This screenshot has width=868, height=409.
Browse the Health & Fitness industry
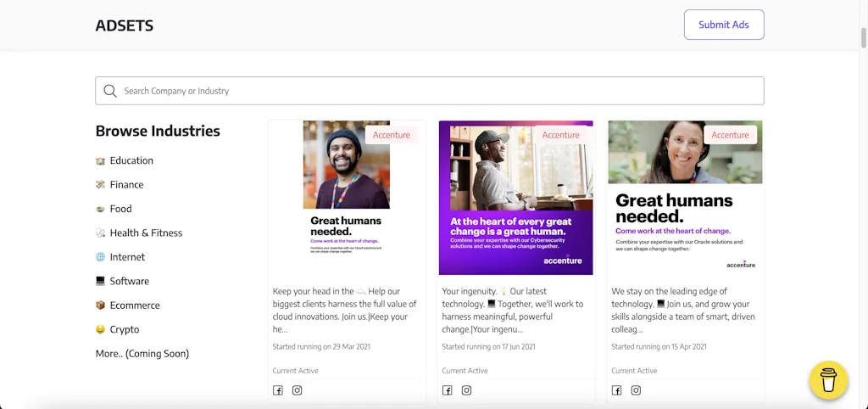(146, 233)
